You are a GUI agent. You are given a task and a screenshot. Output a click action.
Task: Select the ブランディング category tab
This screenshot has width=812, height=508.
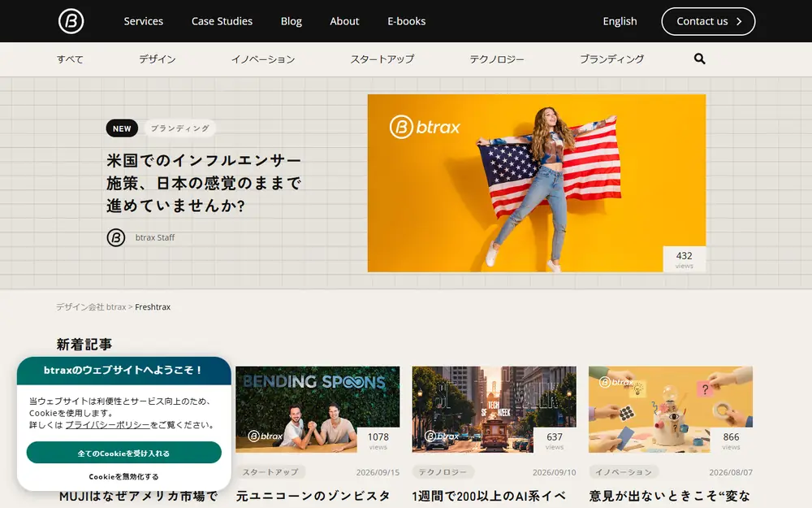click(612, 59)
